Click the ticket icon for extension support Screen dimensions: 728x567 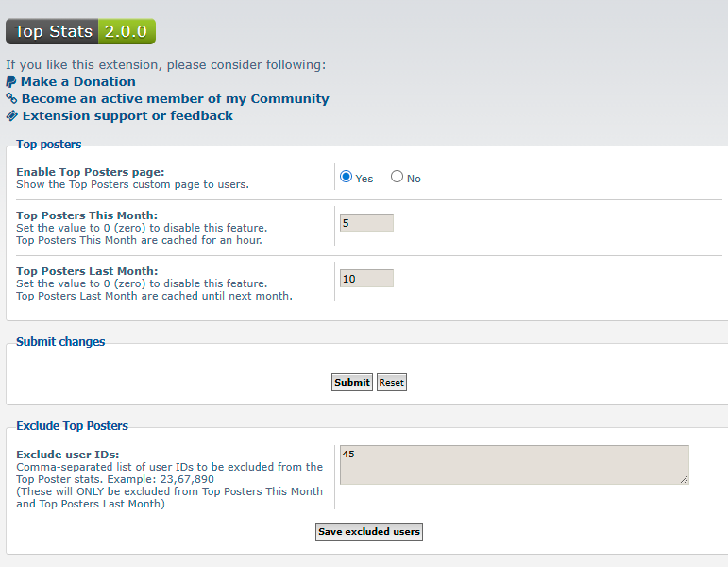click(12, 115)
